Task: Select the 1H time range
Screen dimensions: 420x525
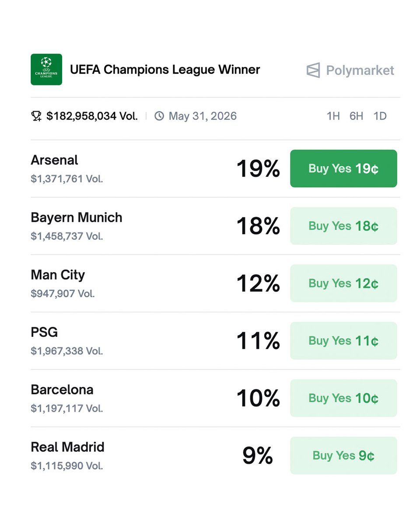Action: pos(333,116)
